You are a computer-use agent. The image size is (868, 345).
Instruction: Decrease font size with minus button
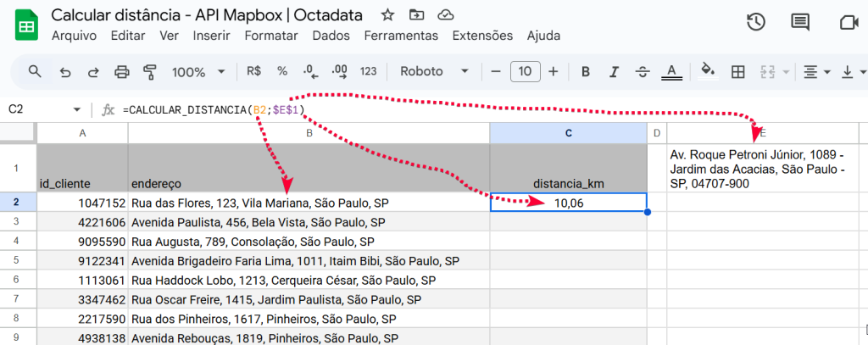[496, 71]
